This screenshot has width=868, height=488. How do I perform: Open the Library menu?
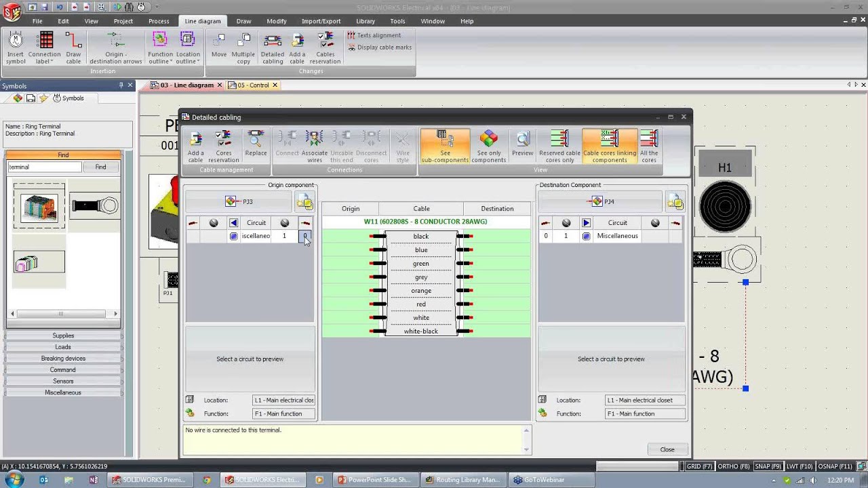[x=366, y=21]
